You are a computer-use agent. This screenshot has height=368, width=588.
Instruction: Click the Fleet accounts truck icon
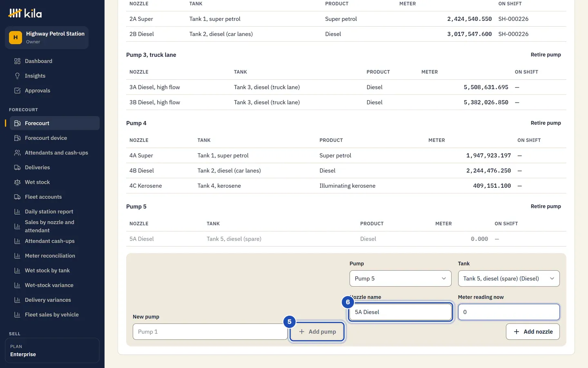pos(17,197)
